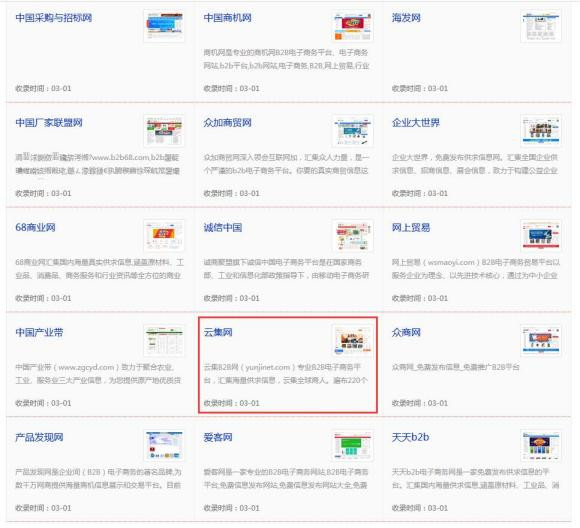The height and width of the screenshot is (528, 580).
Task: Open the 产品发现网 thumbnail image
Action: tap(164, 445)
